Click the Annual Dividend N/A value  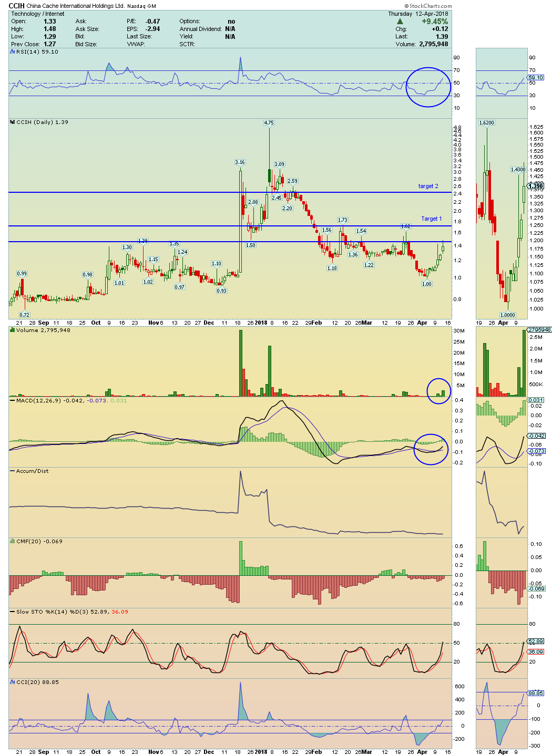[230, 29]
